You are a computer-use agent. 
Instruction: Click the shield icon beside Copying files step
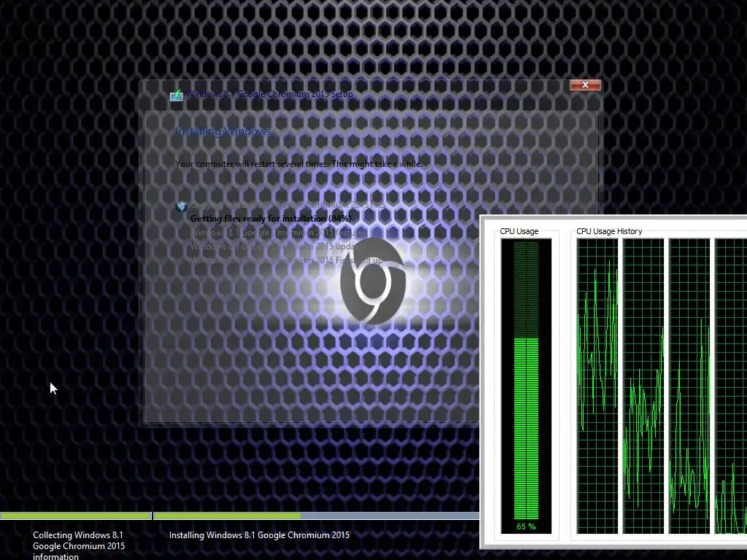click(x=181, y=207)
